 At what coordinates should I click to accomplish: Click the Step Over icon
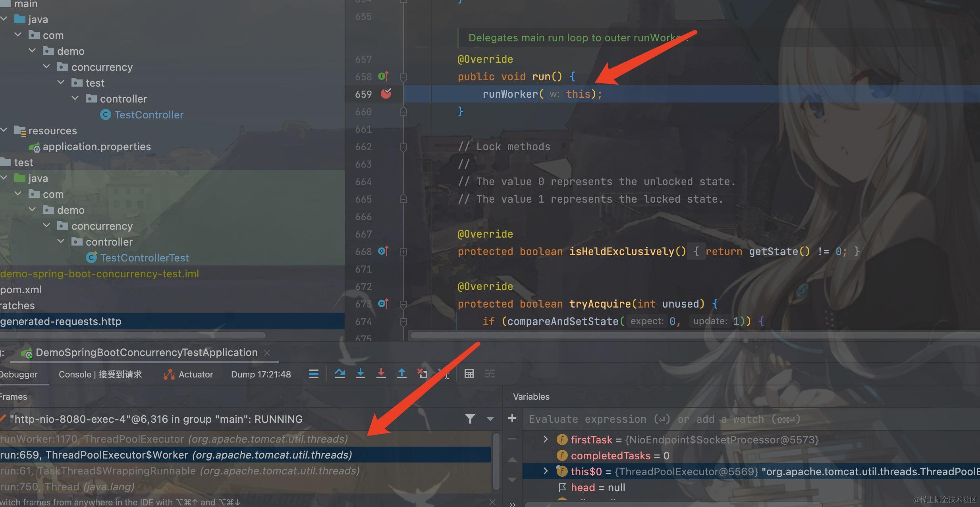pyautogui.click(x=340, y=374)
